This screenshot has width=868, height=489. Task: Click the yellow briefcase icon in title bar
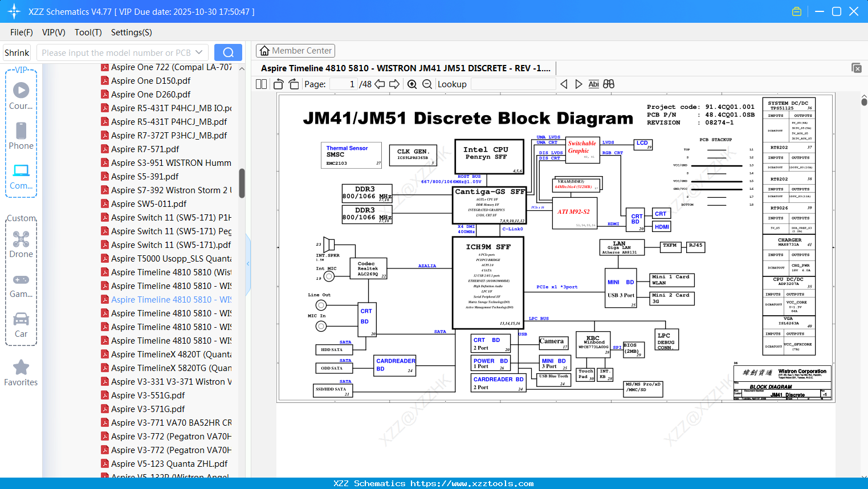(797, 11)
